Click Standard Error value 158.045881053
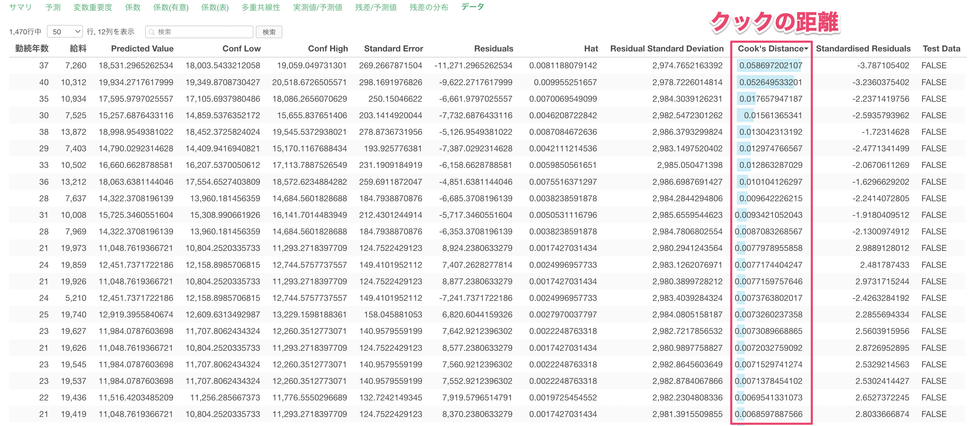 tap(393, 315)
